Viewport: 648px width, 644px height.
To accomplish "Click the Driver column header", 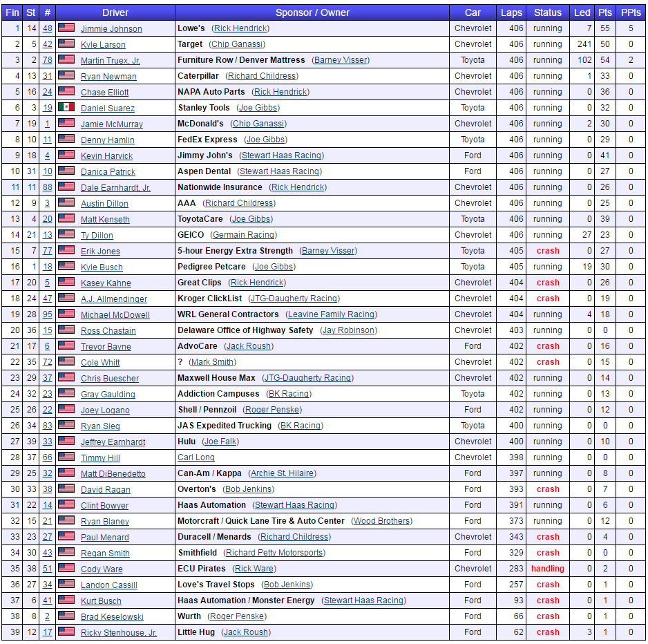I will click(115, 12).
